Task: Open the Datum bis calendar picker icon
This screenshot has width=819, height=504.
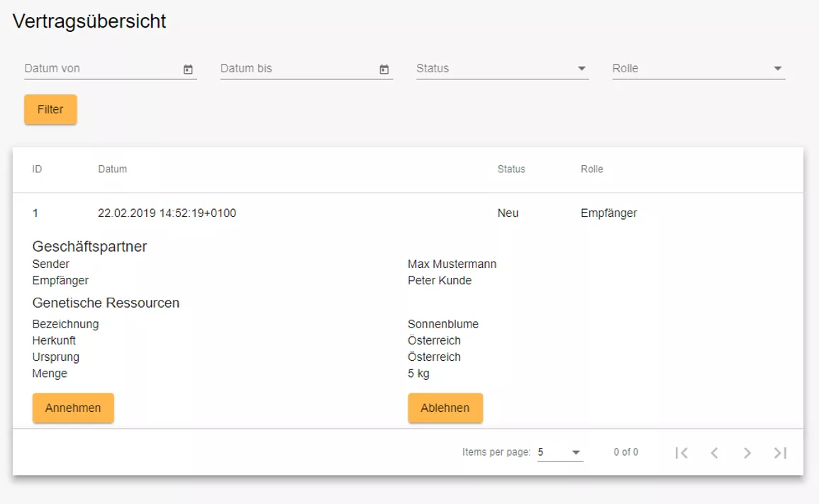Action: tap(384, 69)
